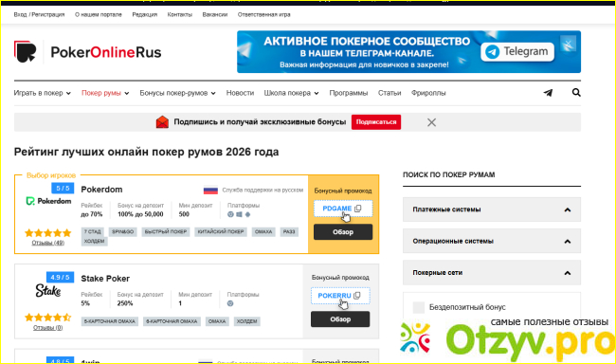616x364 pixels.
Task: Expand Школа покера menu
Action: (291, 93)
